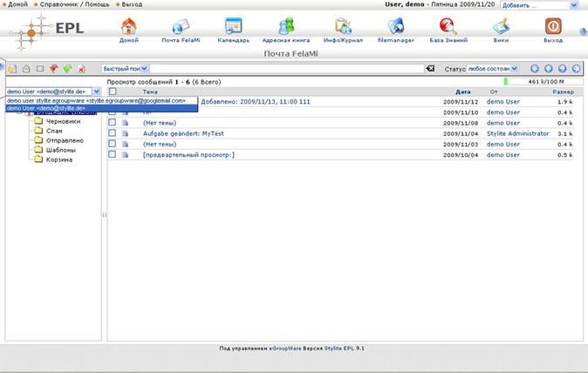Open the База Знаний icon
Image resolution: width=588 pixels, height=373 pixels.
[448, 27]
